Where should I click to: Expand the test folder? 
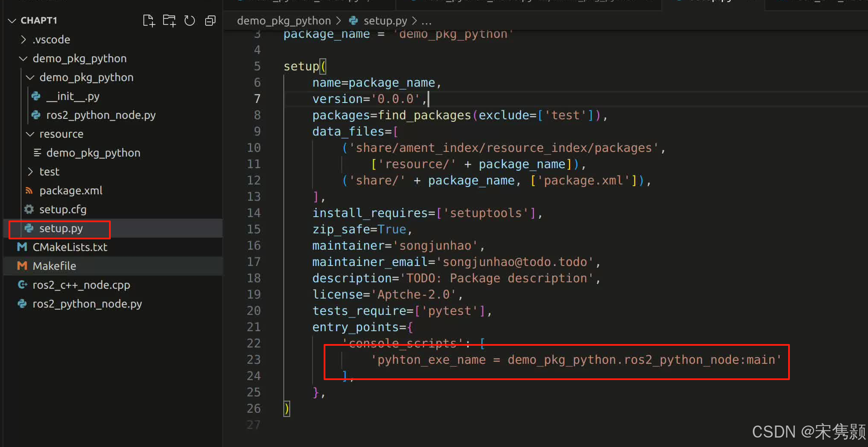pyautogui.click(x=30, y=172)
